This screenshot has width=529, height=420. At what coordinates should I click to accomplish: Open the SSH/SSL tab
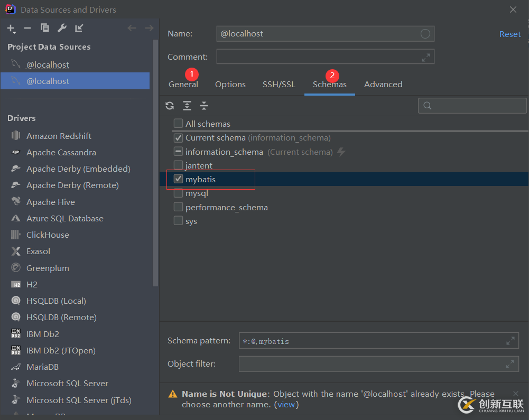point(279,85)
